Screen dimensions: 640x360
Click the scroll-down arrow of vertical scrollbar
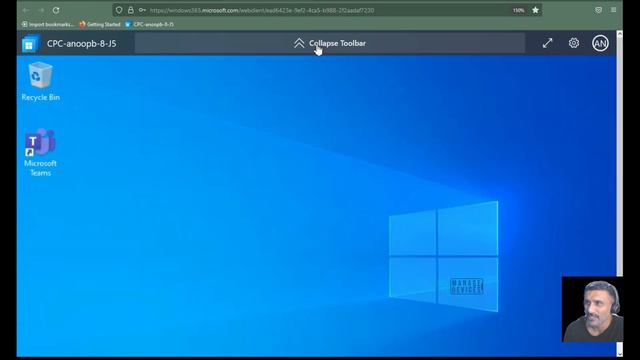coord(620,353)
